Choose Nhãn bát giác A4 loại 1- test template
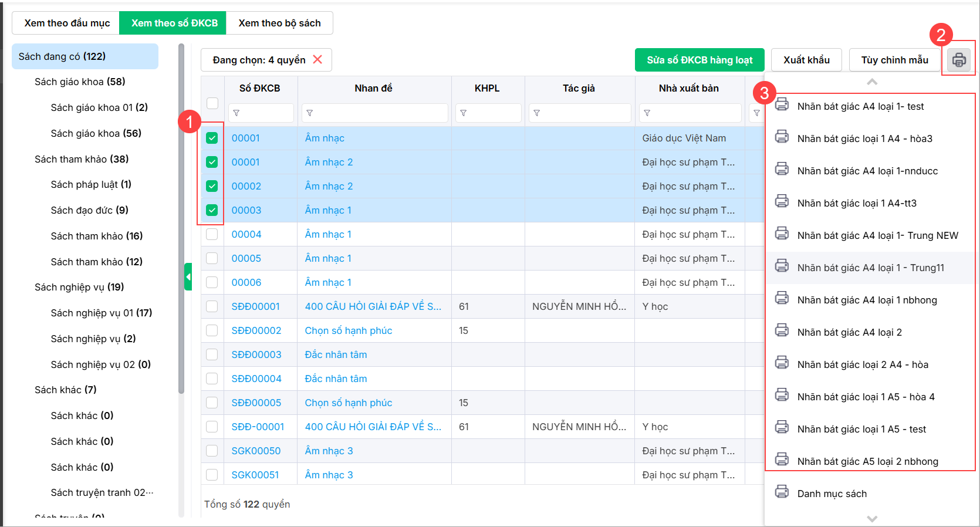Image resolution: width=980 pixels, height=527 pixels. 860,106
